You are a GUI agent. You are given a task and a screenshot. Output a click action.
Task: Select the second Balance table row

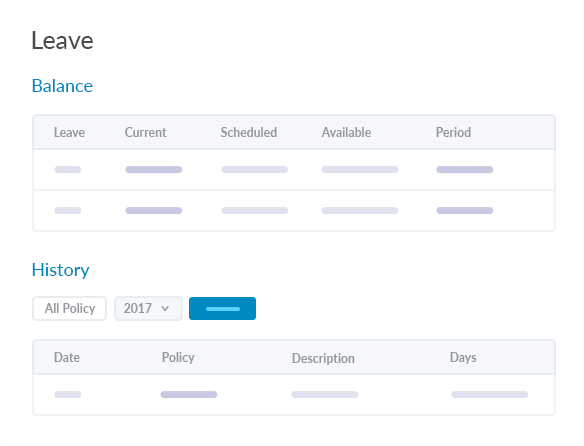pos(294,211)
